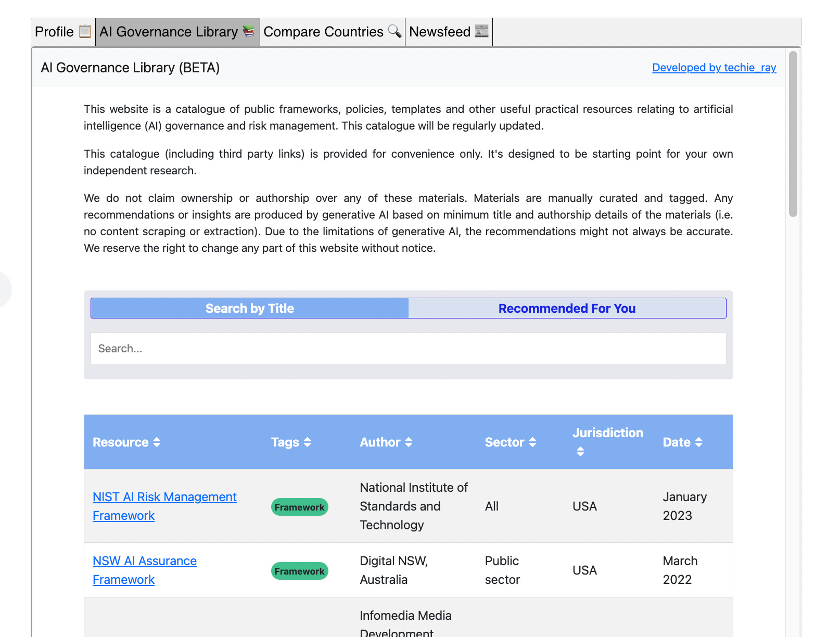Focus the Search... input field

pyautogui.click(x=409, y=348)
